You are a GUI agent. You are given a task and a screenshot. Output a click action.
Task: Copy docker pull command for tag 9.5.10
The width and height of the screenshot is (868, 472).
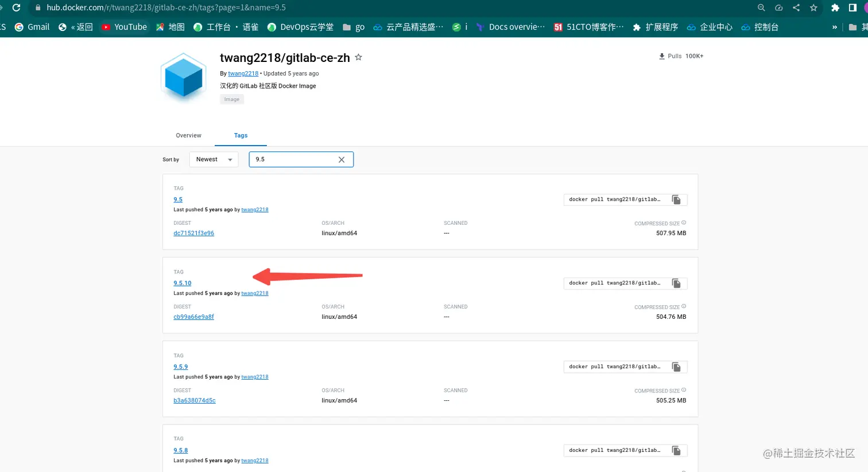coord(676,283)
